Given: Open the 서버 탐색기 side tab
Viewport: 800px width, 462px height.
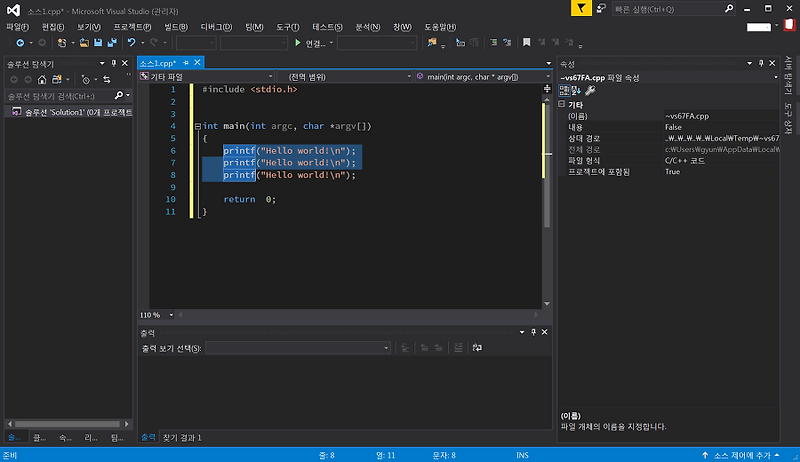Looking at the screenshot, I should 788,75.
